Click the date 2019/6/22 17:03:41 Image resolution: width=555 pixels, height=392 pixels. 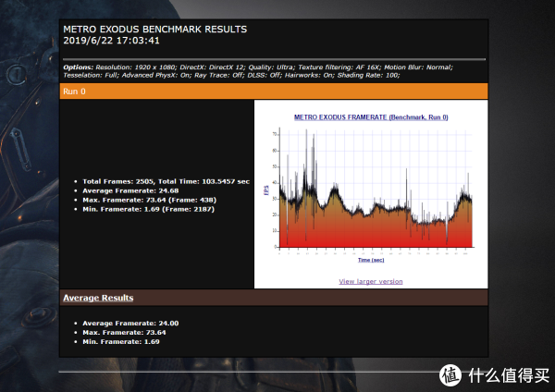(x=111, y=41)
